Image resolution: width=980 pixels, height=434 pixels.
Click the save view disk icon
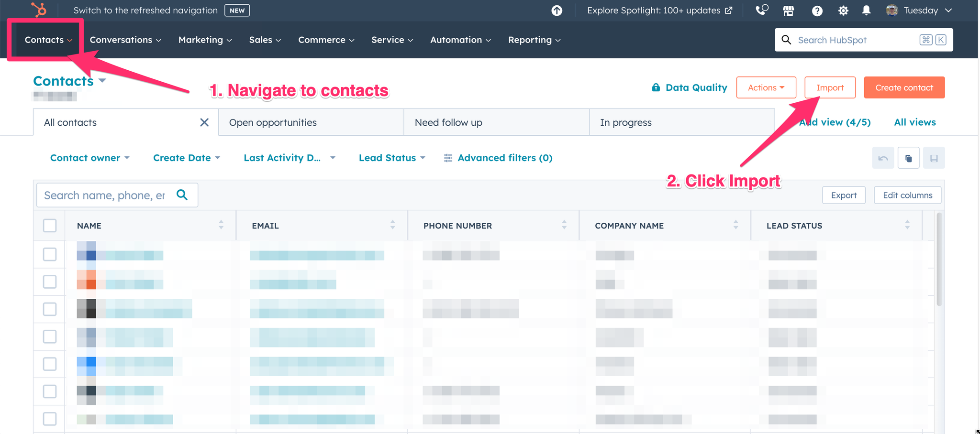click(x=934, y=158)
